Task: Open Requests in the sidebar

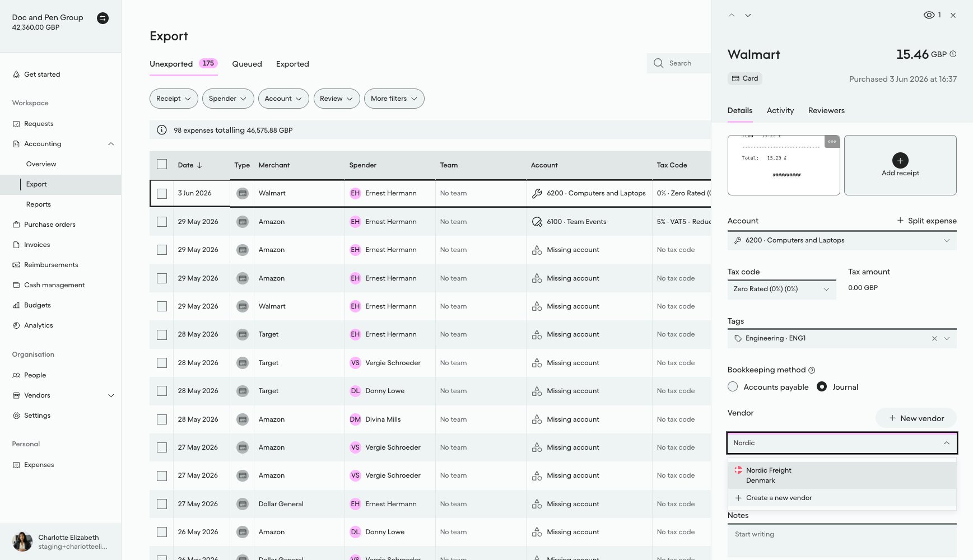Action: coord(39,124)
